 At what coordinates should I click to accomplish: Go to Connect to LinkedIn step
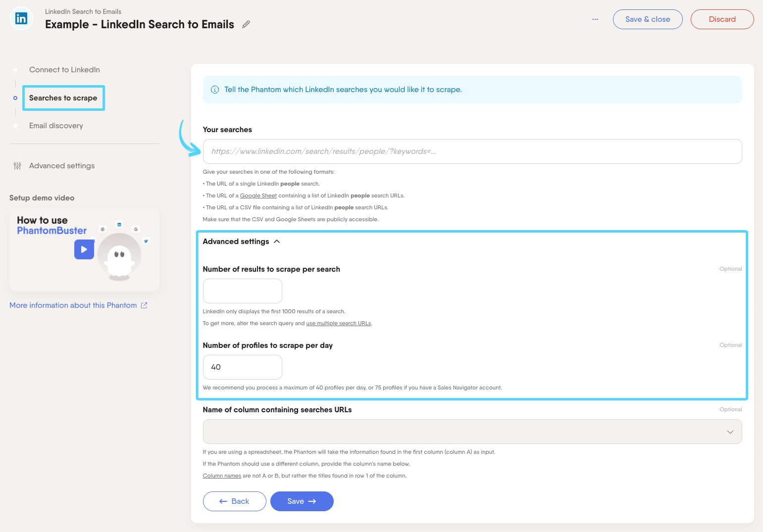pos(64,70)
